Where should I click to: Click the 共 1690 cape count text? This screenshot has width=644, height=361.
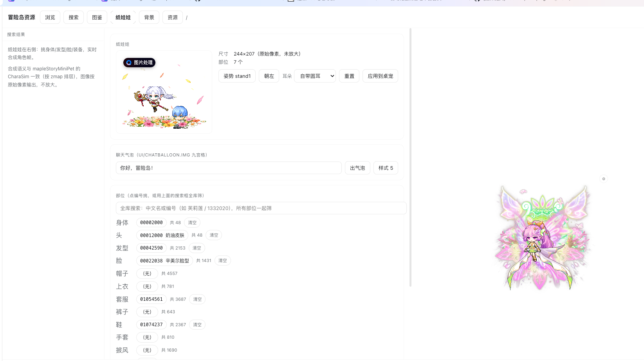tap(169, 350)
